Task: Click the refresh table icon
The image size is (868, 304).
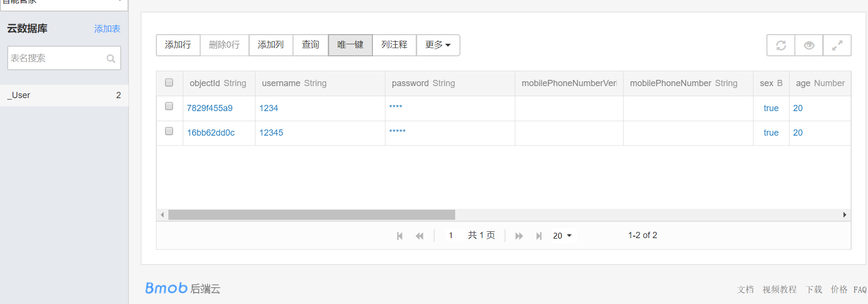Action: tap(781, 45)
